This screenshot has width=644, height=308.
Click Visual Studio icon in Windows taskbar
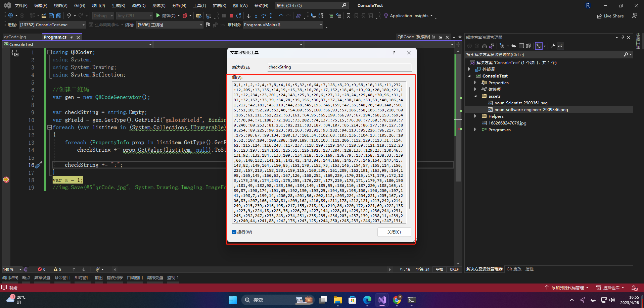point(382,300)
